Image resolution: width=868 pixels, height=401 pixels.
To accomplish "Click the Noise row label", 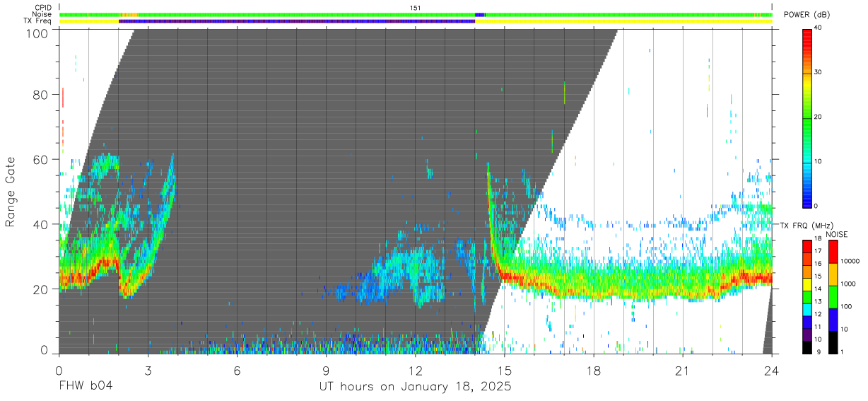I will pyautogui.click(x=43, y=14).
